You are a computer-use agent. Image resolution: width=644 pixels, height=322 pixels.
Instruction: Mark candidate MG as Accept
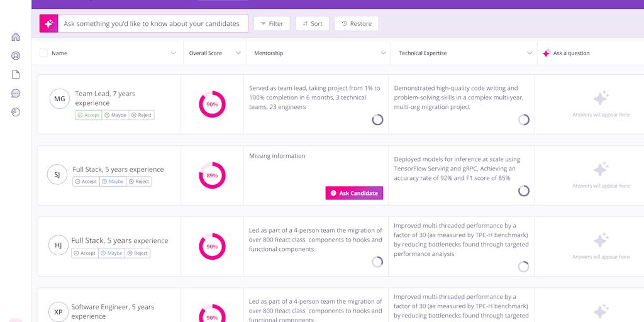pyautogui.click(x=88, y=115)
